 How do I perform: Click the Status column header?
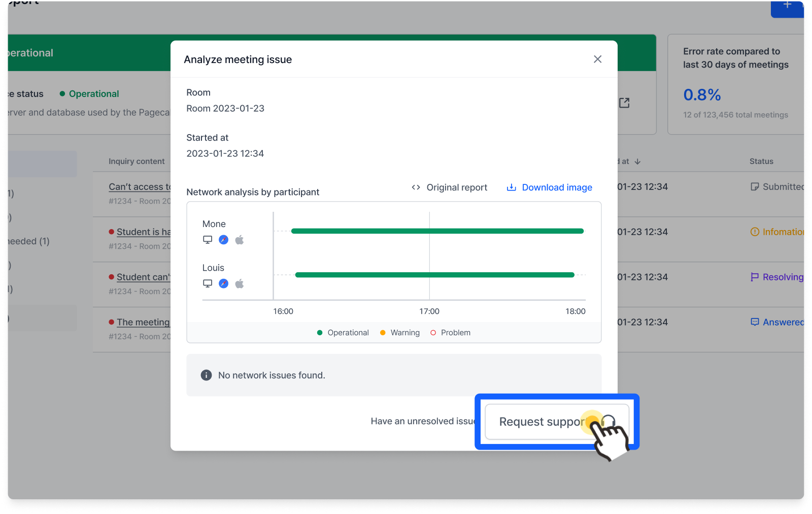coord(761,162)
